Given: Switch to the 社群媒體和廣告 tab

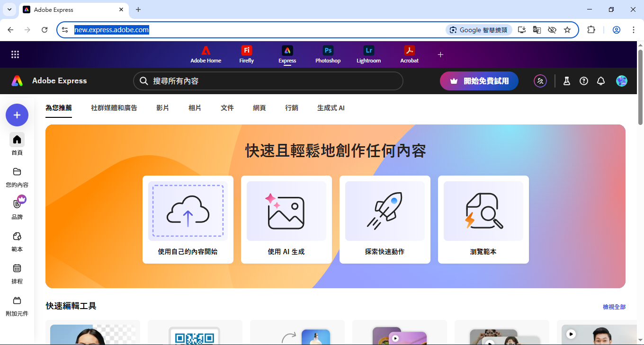Looking at the screenshot, I should coord(114,108).
